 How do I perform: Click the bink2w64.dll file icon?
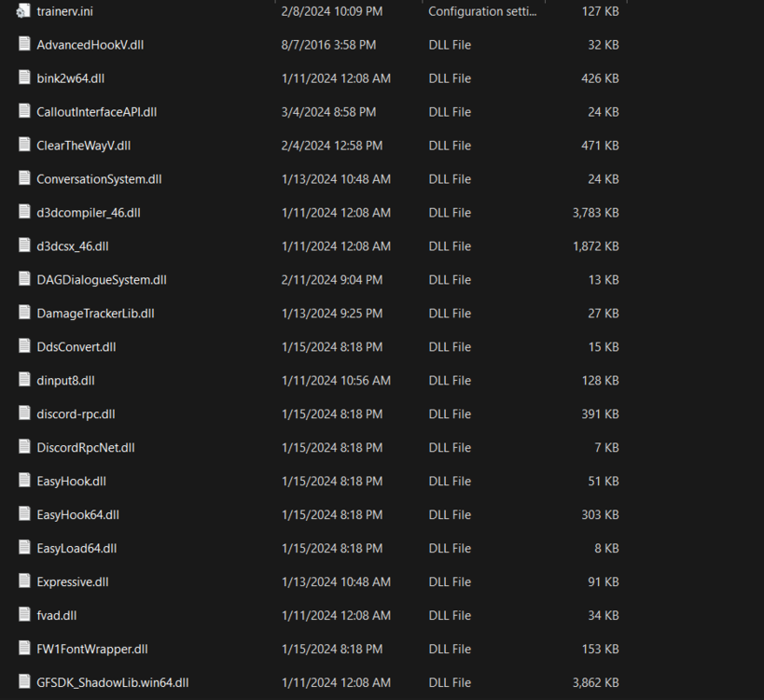click(23, 77)
